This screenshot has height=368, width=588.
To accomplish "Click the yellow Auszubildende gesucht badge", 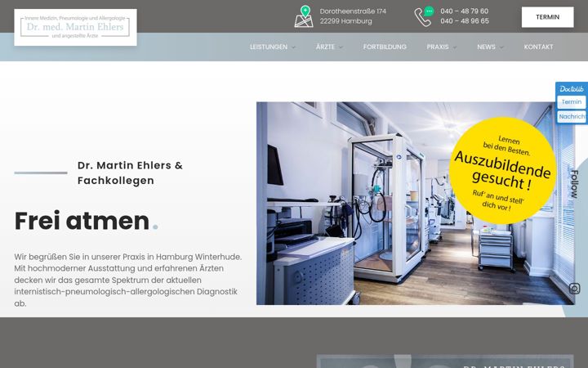I will [x=502, y=170].
